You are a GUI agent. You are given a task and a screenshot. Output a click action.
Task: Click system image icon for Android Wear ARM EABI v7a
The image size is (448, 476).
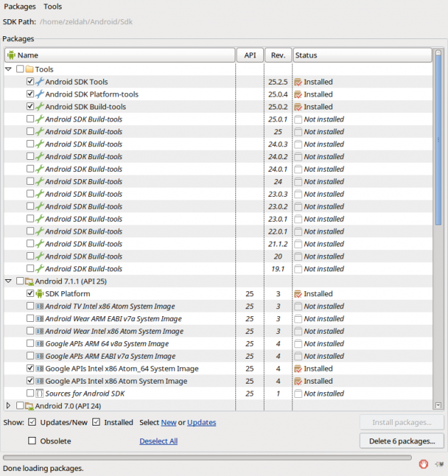click(x=40, y=318)
